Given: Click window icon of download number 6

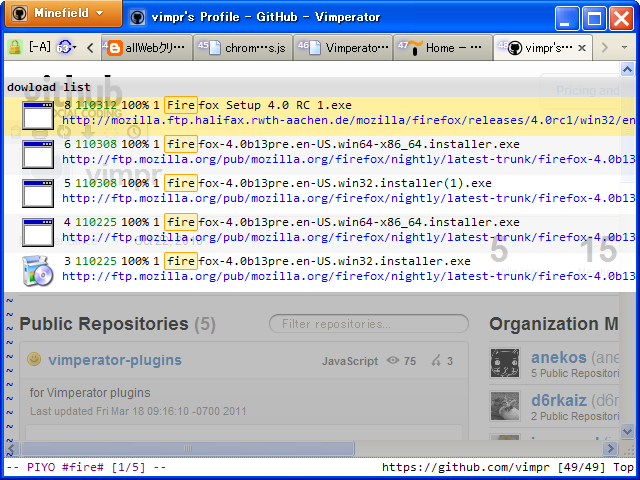Looking at the screenshot, I should (38, 155).
